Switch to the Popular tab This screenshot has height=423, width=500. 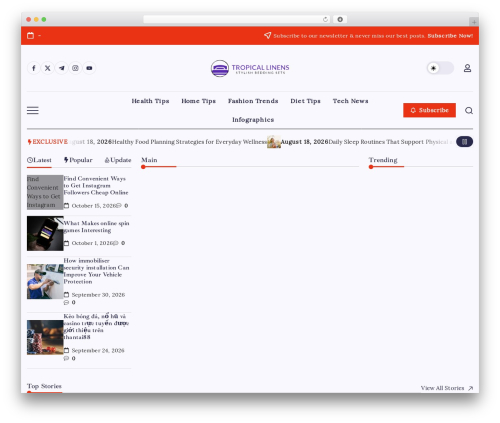78,160
